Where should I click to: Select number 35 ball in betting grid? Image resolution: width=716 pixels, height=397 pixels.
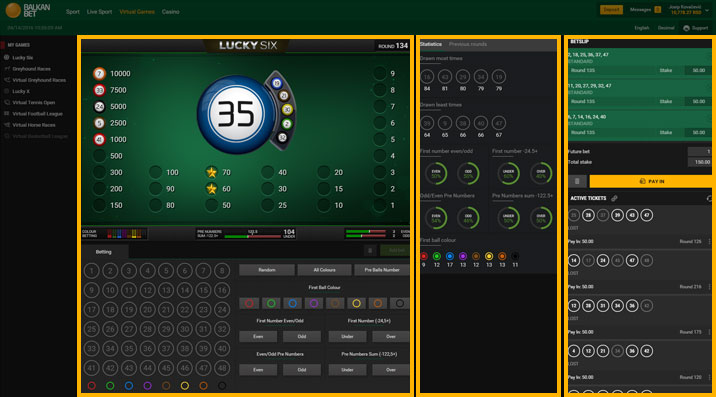(x=129, y=349)
